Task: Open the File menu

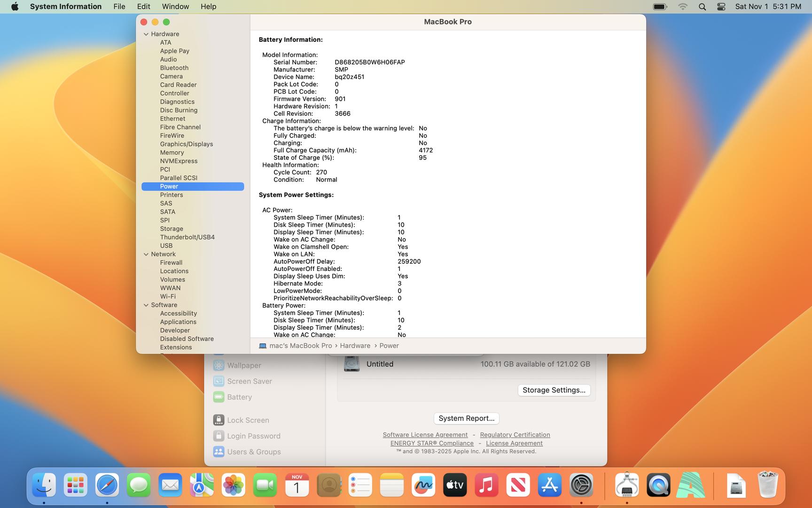Action: coord(119,7)
